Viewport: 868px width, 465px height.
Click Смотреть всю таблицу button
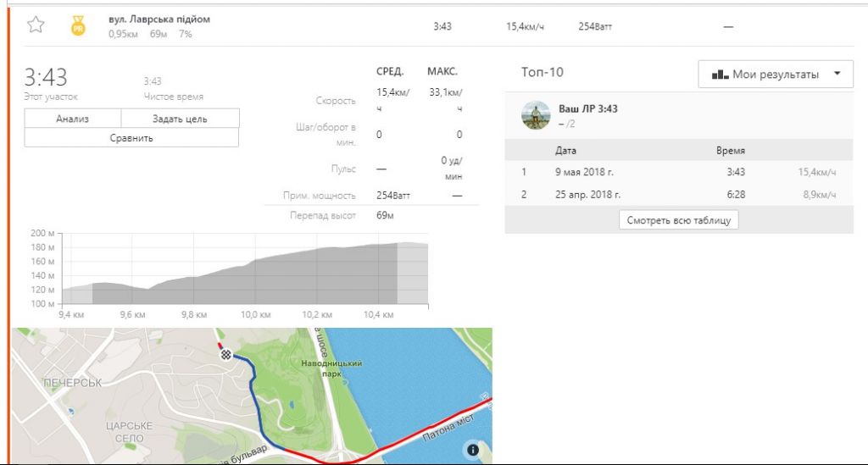coord(678,220)
